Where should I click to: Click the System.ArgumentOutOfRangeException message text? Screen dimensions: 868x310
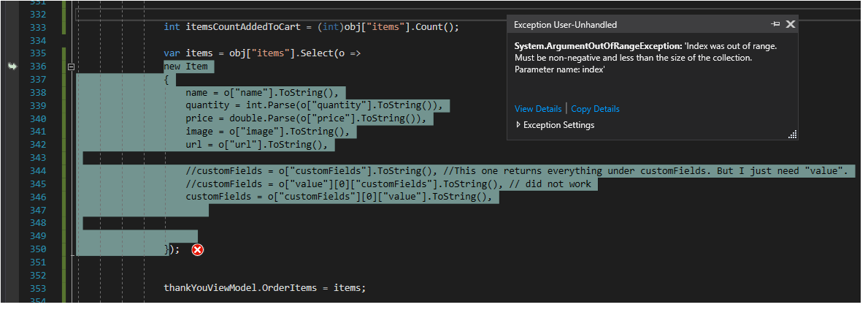tap(646, 58)
